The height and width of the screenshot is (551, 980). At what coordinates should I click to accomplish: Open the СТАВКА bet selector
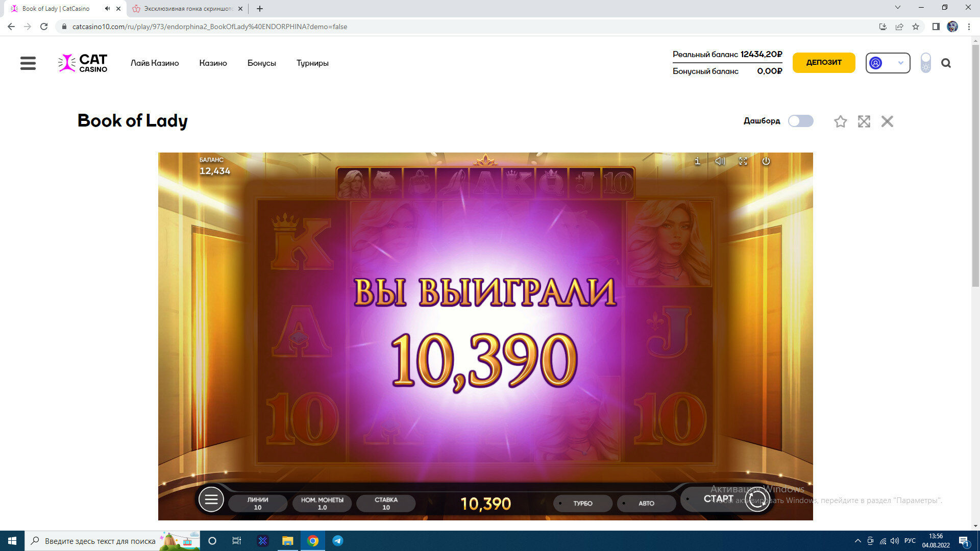coord(386,503)
